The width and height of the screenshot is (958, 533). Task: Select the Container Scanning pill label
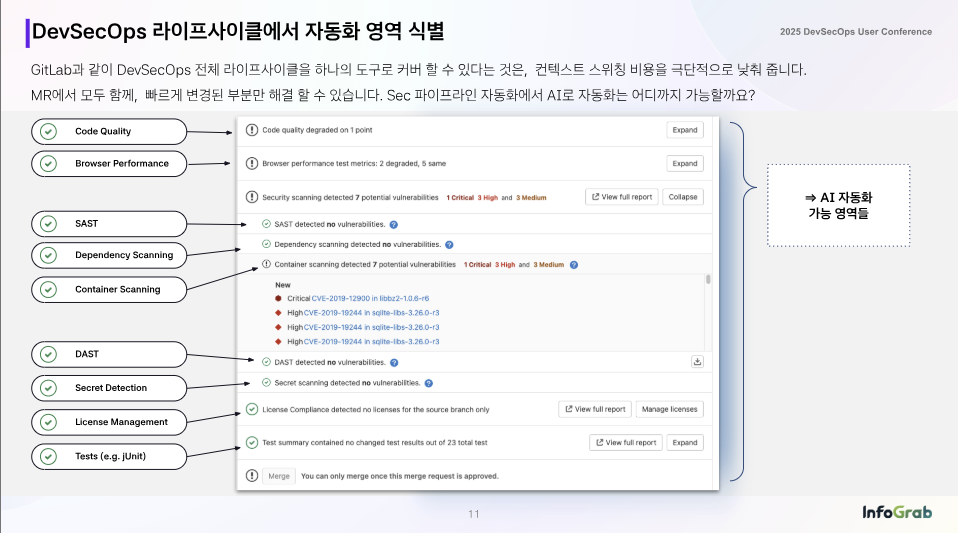[118, 290]
